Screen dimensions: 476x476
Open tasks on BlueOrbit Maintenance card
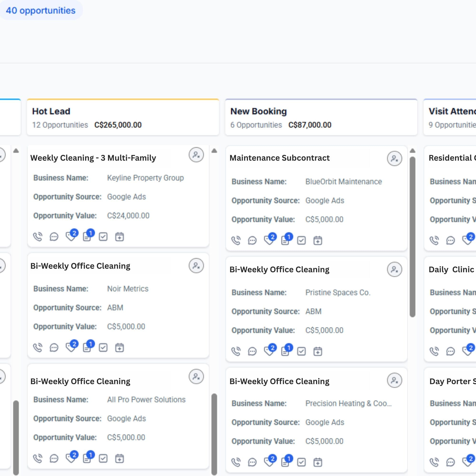(301, 240)
